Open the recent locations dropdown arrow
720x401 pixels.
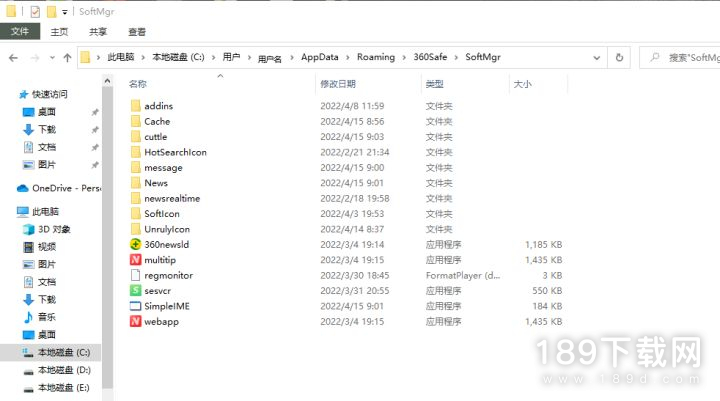pyautogui.click(x=52, y=58)
